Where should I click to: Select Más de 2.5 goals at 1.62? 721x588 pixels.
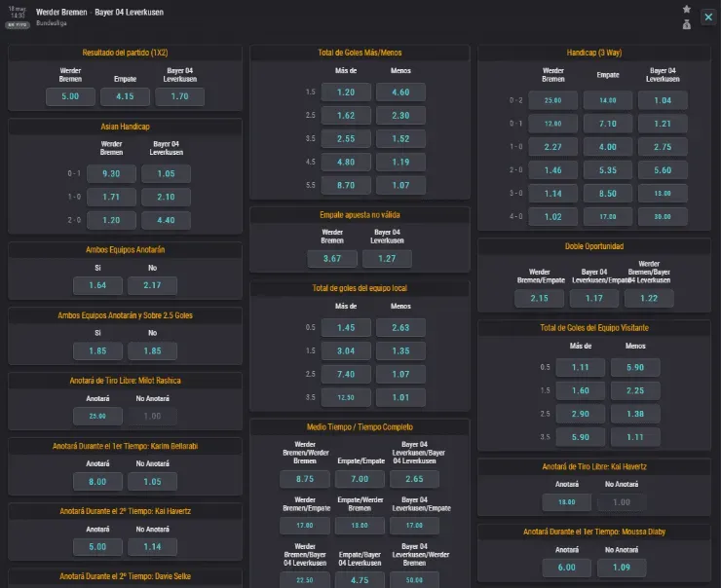(346, 115)
